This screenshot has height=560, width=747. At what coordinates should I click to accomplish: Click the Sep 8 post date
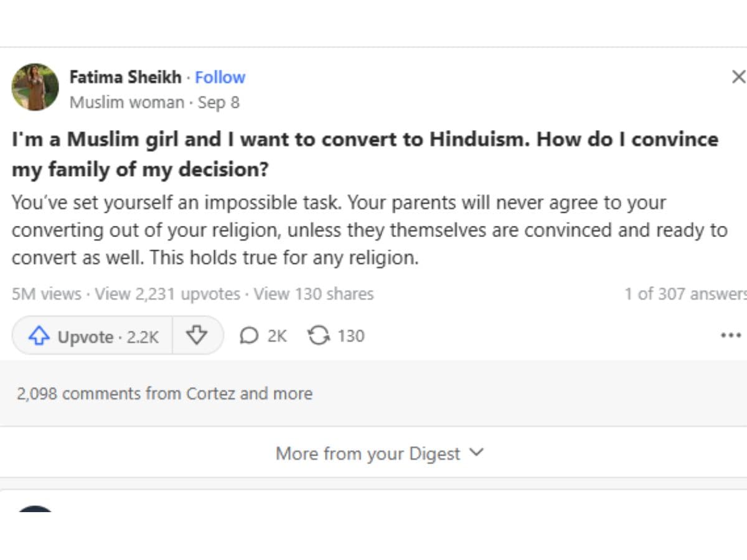[218, 103]
